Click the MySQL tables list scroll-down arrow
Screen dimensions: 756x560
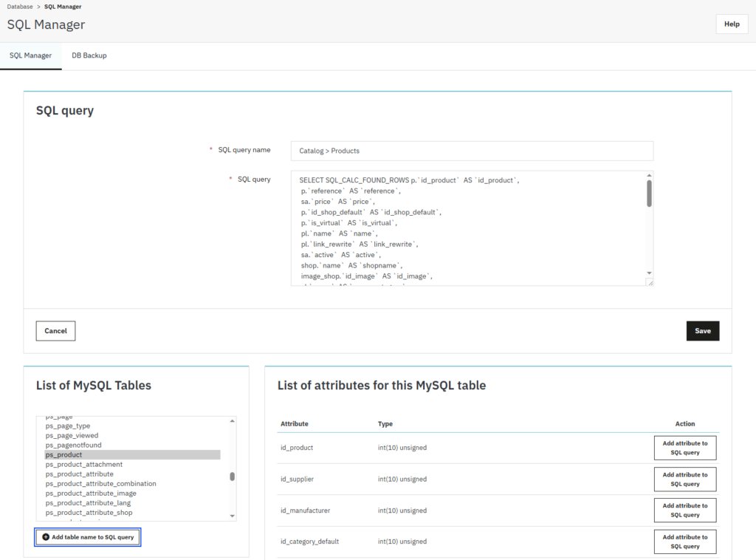233,516
